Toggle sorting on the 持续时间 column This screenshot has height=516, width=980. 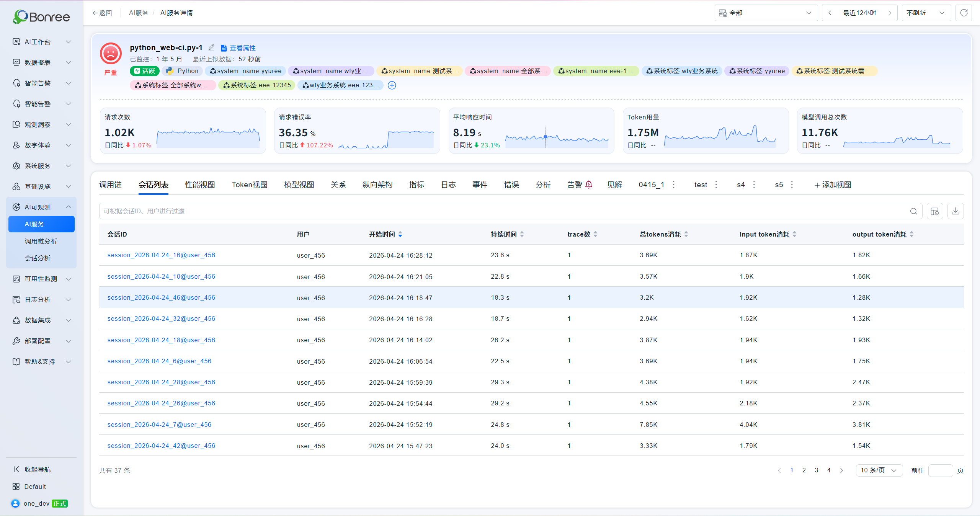(522, 234)
